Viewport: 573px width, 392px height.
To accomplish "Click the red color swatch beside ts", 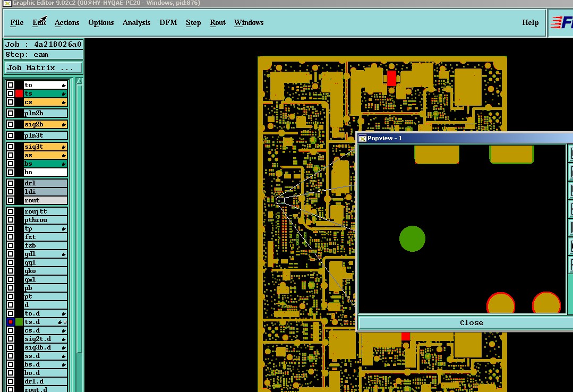I will click(x=19, y=93).
